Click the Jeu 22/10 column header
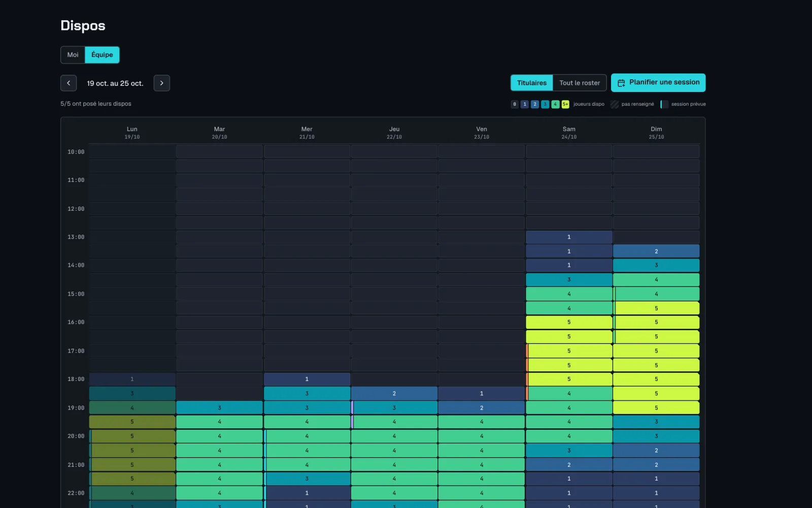Screen dimensions: 812x508 [394, 133]
